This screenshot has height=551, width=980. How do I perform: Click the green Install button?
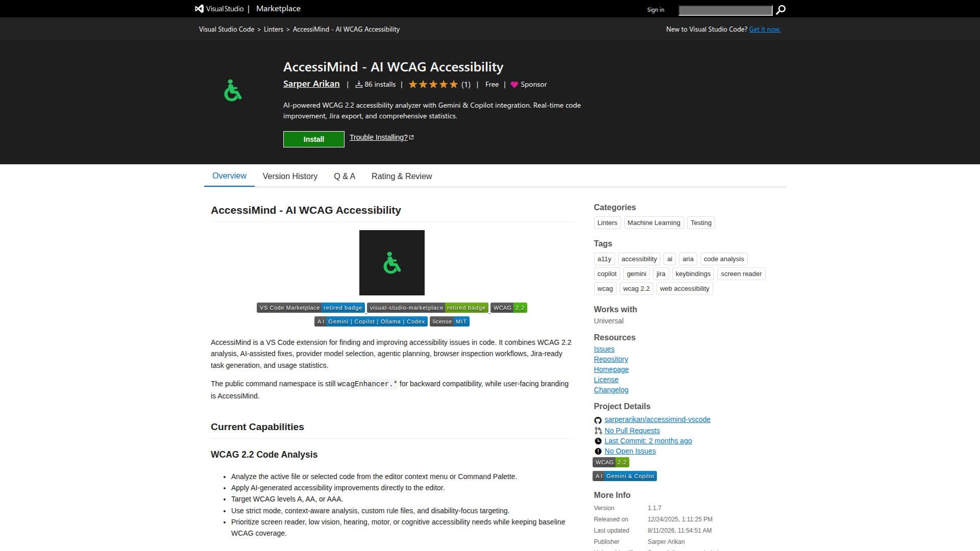(314, 139)
